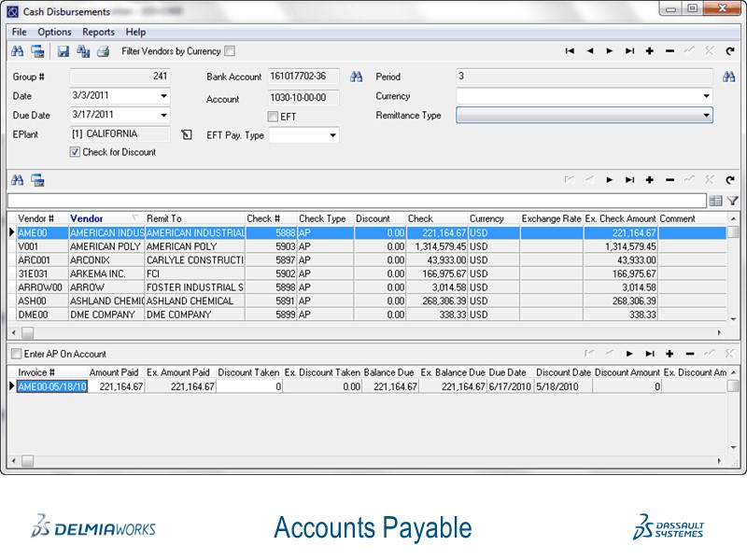This screenshot has width=747, height=560.
Task: Enable Filter Vendors by Currency checkbox
Action: point(230,51)
